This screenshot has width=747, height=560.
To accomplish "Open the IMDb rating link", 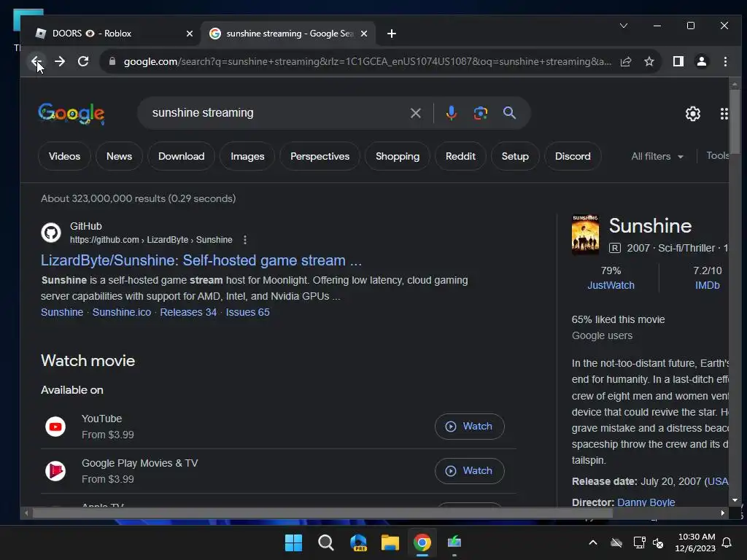I will (707, 285).
